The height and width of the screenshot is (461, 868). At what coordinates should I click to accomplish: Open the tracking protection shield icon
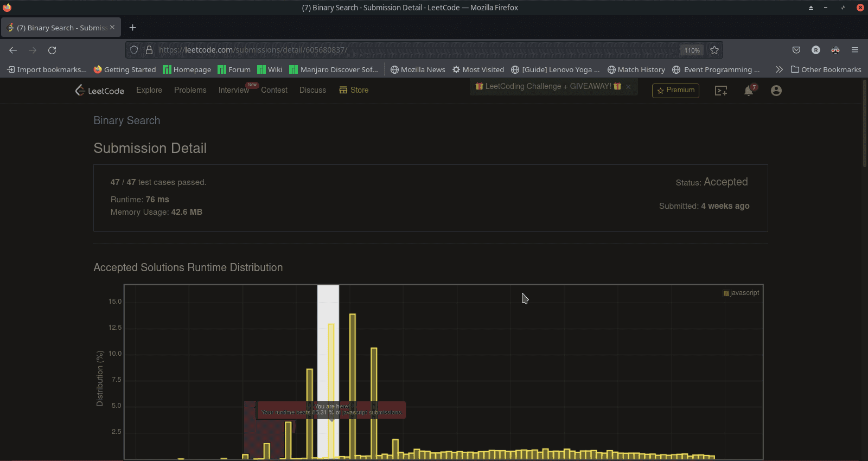[x=134, y=50]
